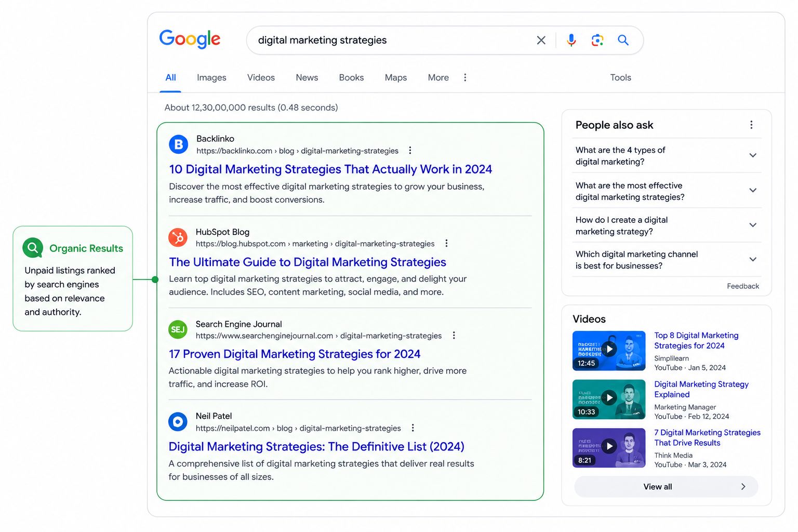Open the News tab
The height and width of the screenshot is (532, 798).
pyautogui.click(x=307, y=77)
